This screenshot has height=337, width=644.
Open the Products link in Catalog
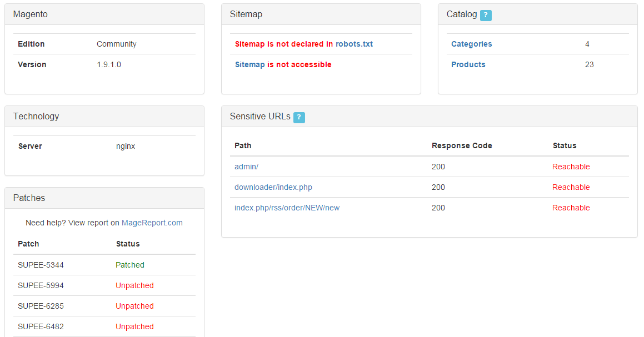468,64
